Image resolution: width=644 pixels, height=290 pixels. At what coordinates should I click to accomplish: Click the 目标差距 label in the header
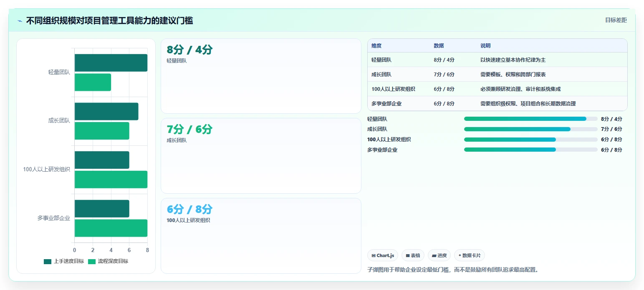(616, 20)
